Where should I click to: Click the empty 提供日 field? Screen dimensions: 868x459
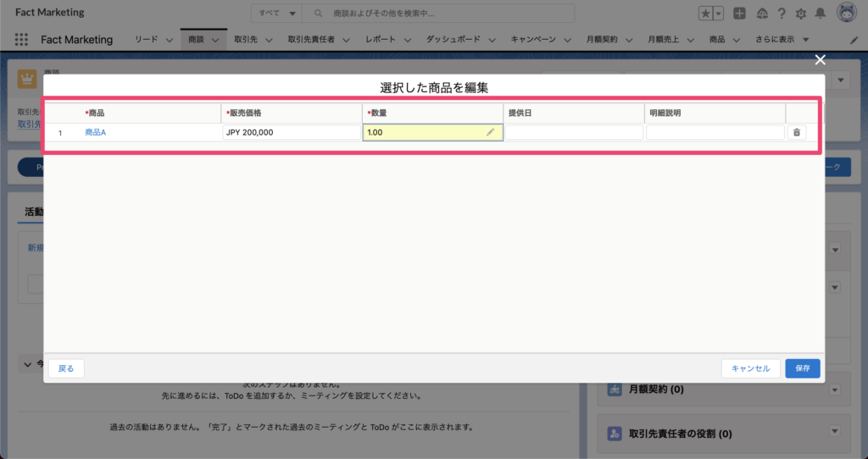(x=574, y=132)
